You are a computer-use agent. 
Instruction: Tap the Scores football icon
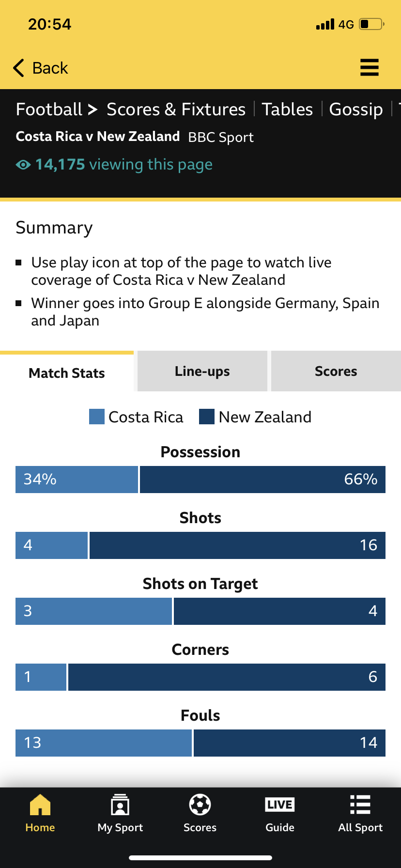pos(200,805)
